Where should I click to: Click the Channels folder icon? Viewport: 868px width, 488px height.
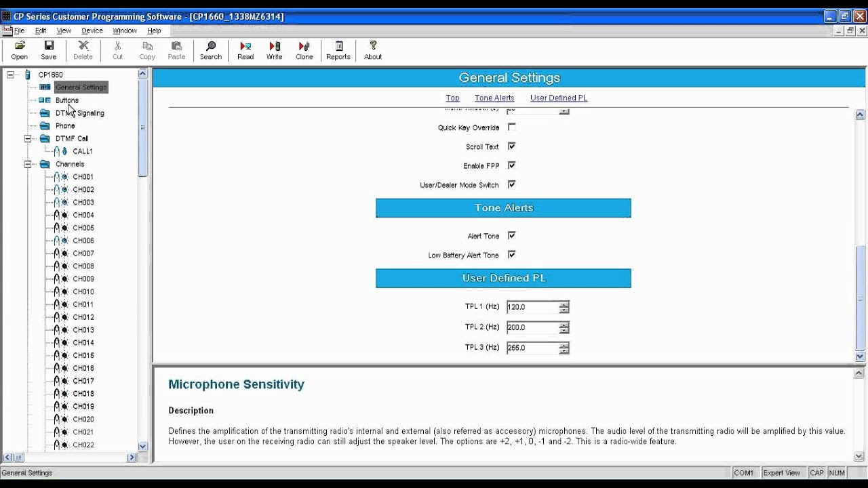tap(45, 164)
